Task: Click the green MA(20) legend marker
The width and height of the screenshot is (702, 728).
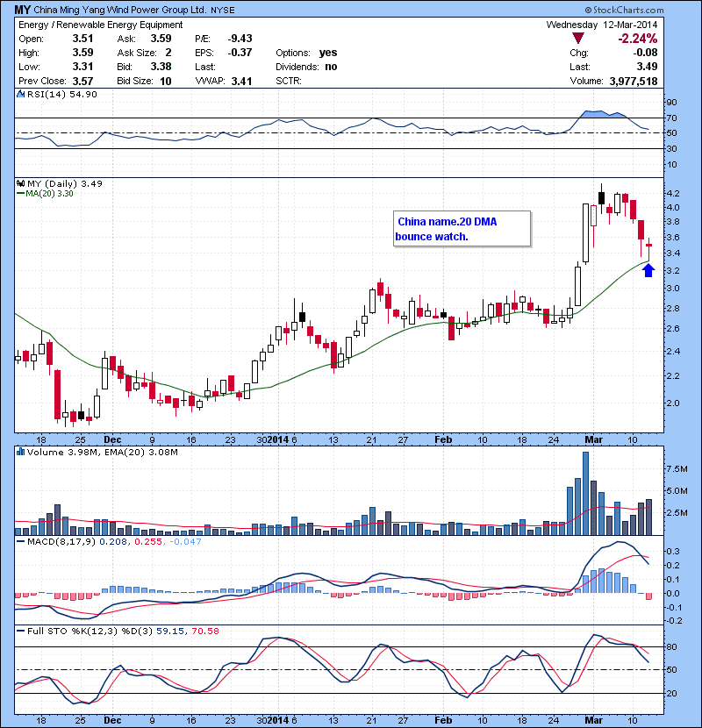Action: pos(20,194)
